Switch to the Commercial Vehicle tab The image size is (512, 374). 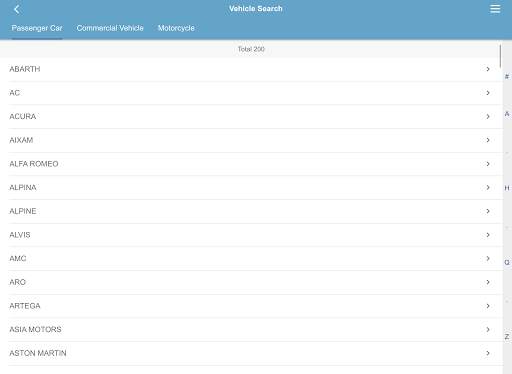tap(110, 28)
